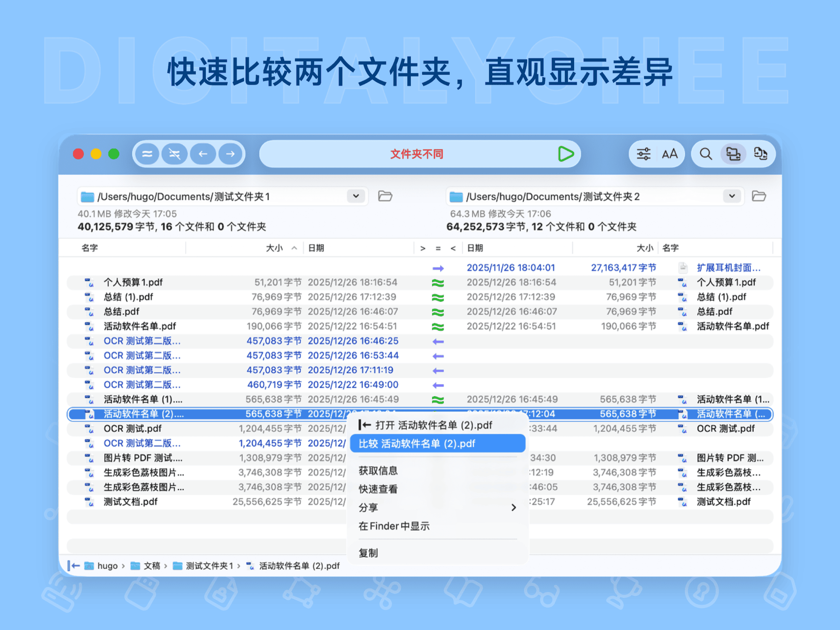Expand the 分享 submenu in context menu
The image size is (840, 630).
point(437,507)
